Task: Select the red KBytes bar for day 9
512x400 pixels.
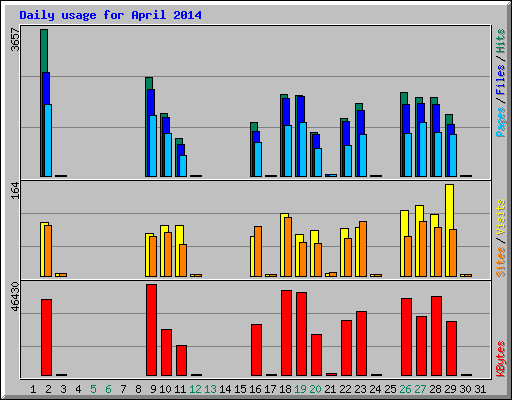Action: point(151,330)
